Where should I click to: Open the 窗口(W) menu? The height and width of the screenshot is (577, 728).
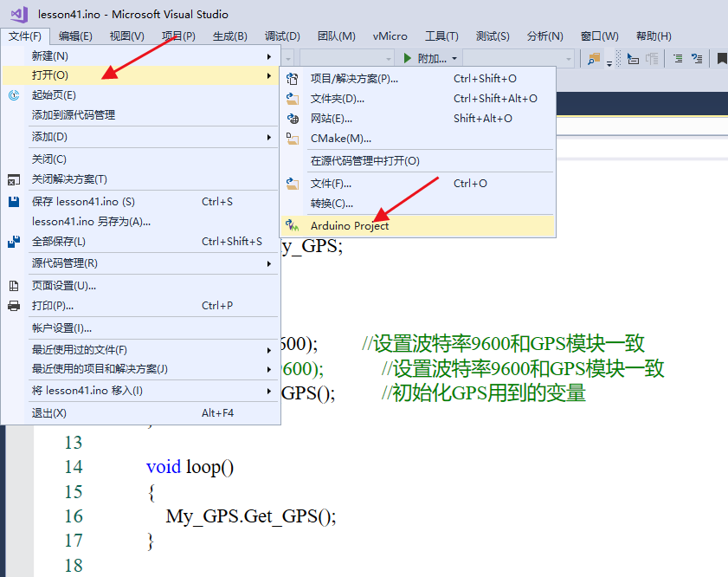pos(599,36)
